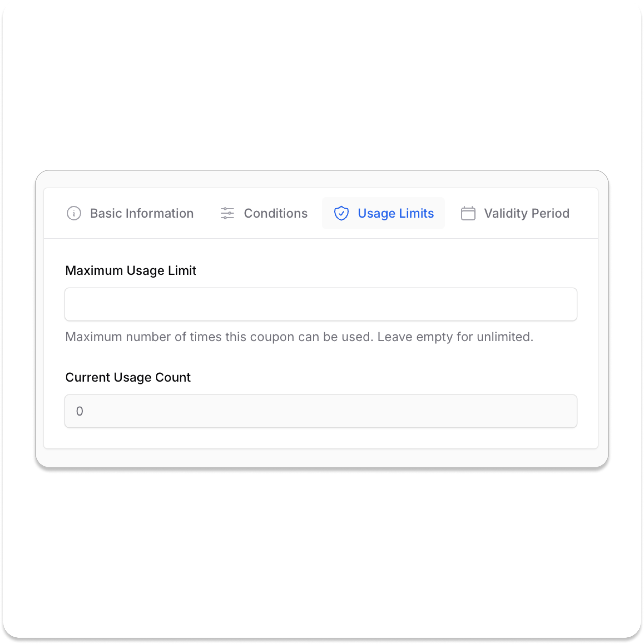Click the "Current Usage Count" field label
644x644 pixels.
tap(128, 377)
